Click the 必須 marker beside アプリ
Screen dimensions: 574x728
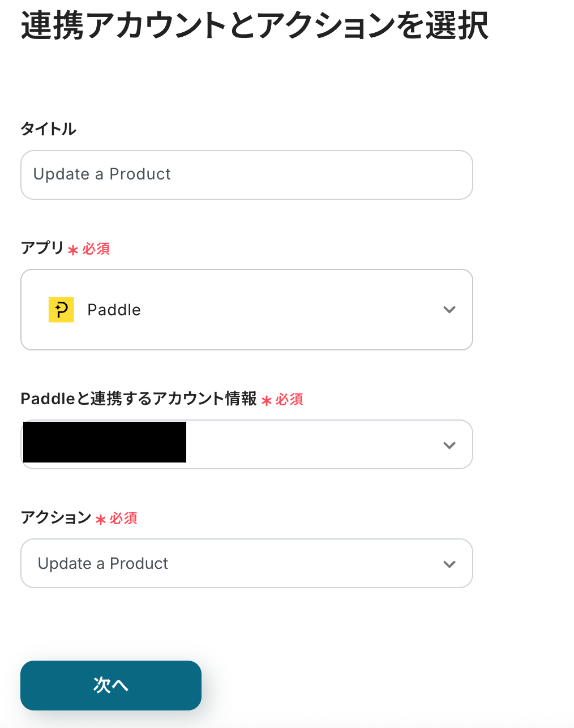[96, 249]
